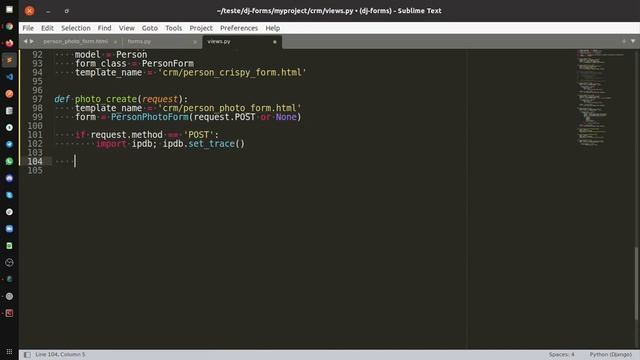
Task: Open the orange Postman dock icon
Action: (x=9, y=94)
